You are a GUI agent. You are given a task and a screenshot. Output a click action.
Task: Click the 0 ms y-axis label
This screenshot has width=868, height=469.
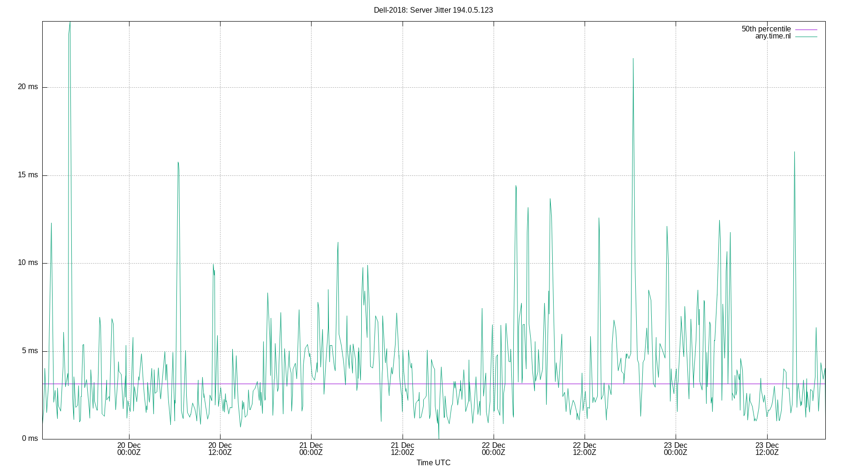point(30,438)
